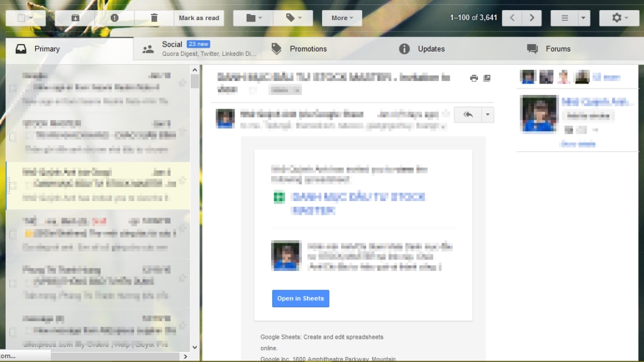Viewport: 644px width, 362px height.
Task: Star the Phung Thi Thanh Hang email row
Action: click(x=182, y=277)
